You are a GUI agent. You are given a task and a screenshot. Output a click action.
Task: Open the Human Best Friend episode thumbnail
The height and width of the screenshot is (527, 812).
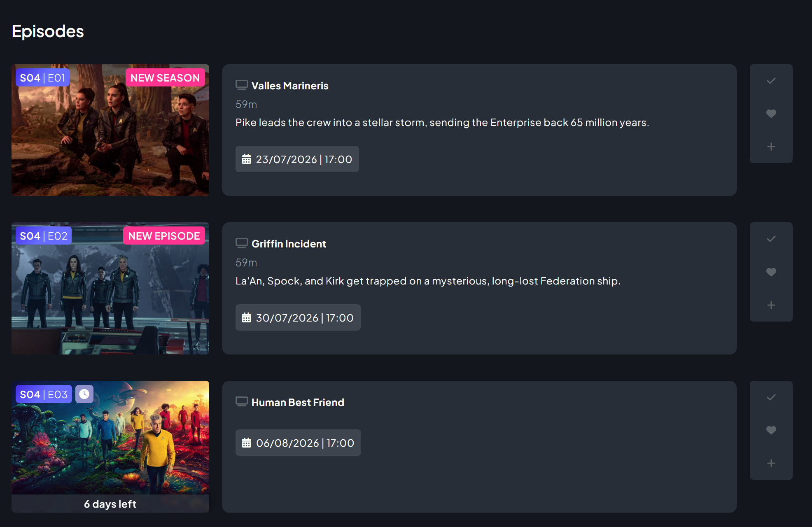pos(110,447)
